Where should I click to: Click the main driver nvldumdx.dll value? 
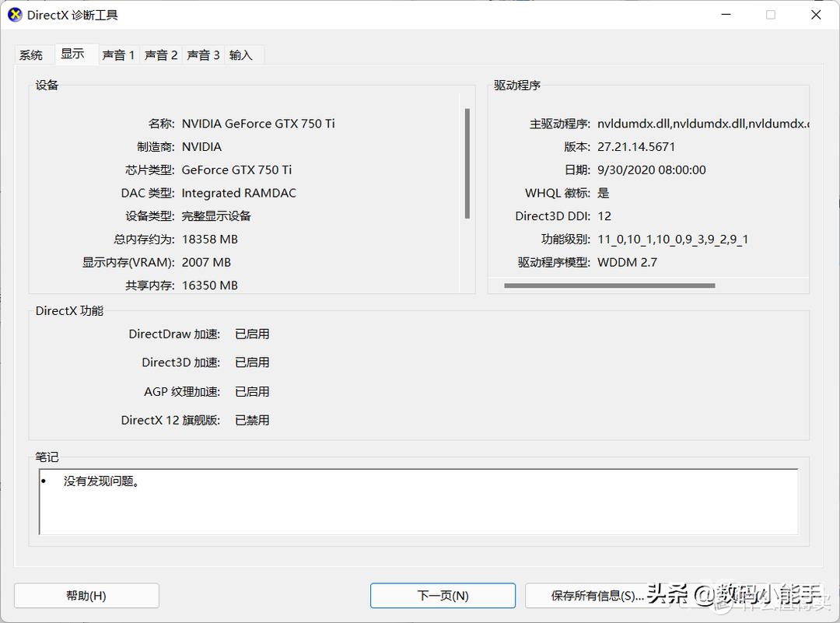click(703, 124)
